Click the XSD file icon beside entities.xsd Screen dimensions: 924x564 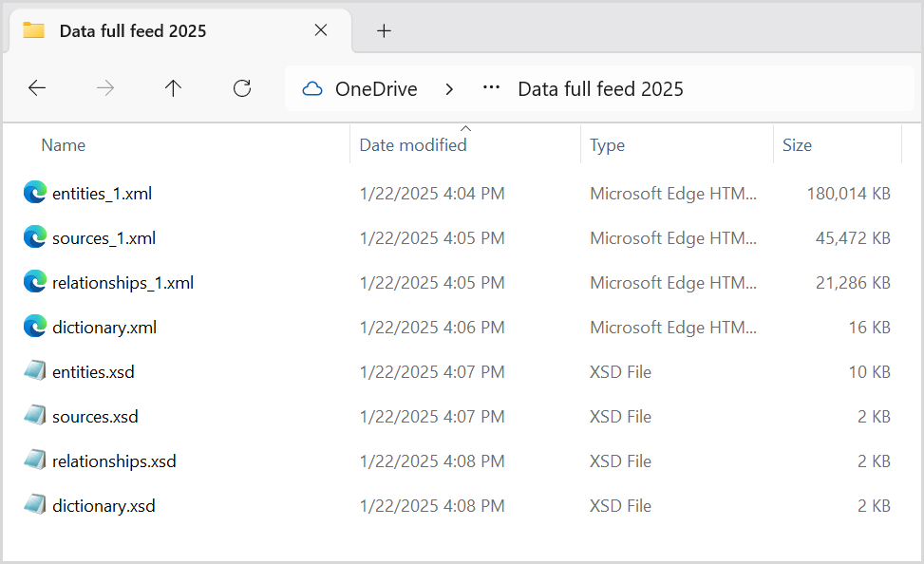[x=33, y=371]
